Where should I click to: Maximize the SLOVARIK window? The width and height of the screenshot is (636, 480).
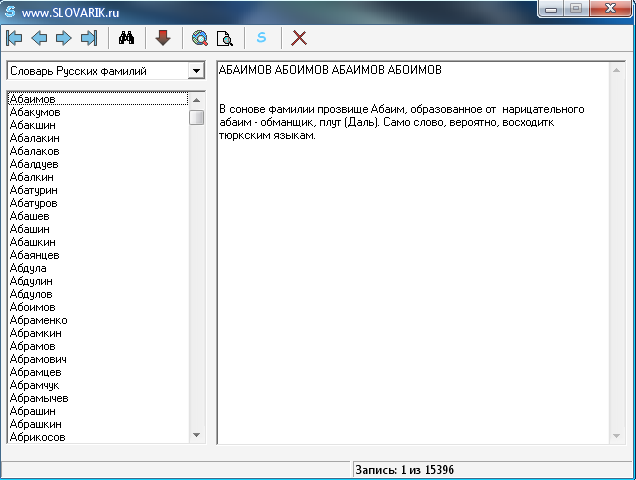576,9
